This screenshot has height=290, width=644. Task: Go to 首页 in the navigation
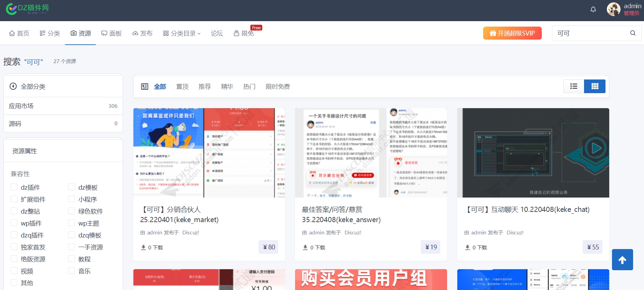point(19,33)
